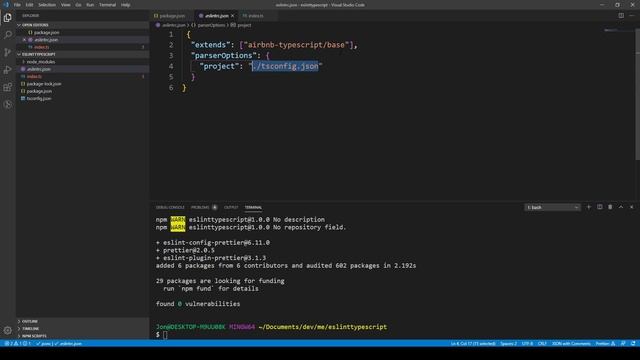Open the Search view in the activity bar
Image resolution: width=640 pixels, height=360 pixels.
coord(7,35)
